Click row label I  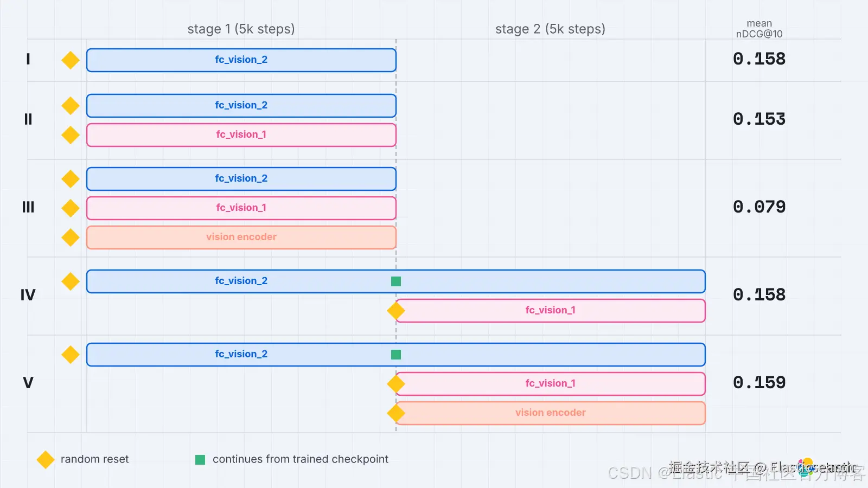coord(28,59)
